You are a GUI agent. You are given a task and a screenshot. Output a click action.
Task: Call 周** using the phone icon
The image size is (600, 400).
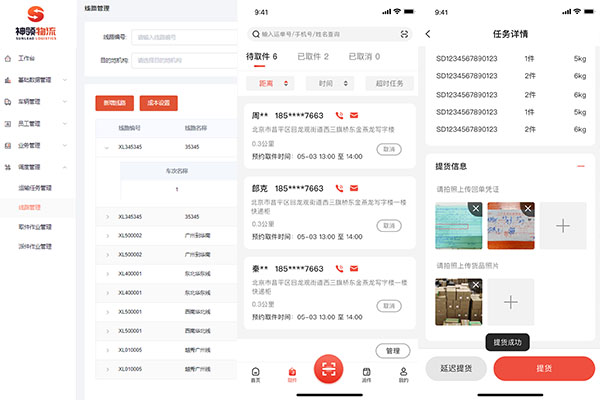(x=339, y=115)
